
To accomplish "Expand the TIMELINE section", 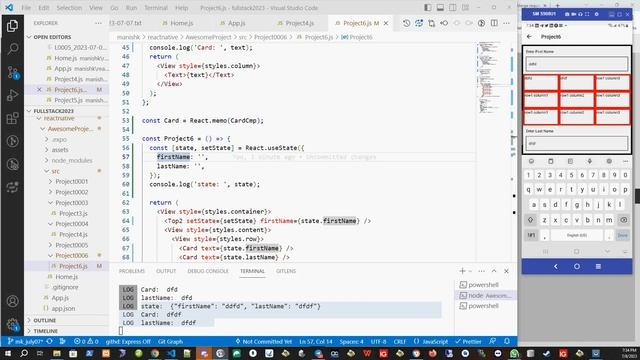I will 66,331.
